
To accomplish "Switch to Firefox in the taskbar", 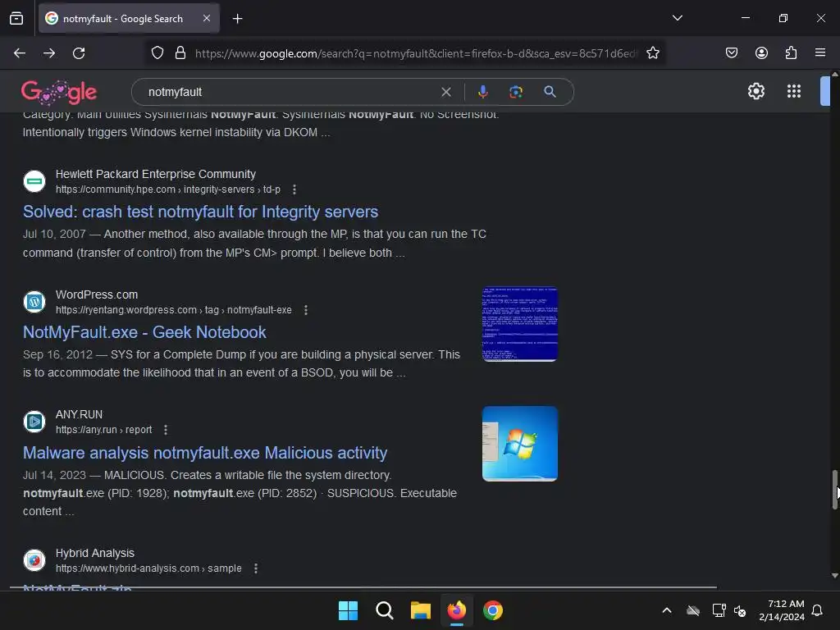I will click(x=456, y=610).
